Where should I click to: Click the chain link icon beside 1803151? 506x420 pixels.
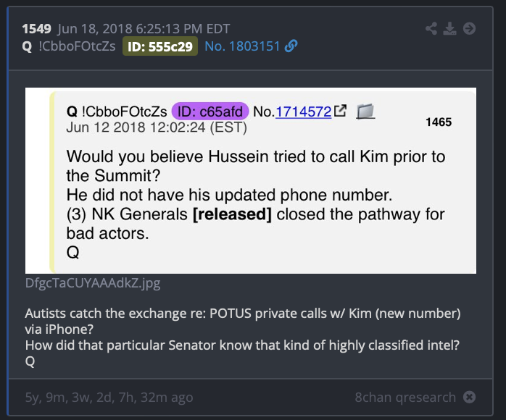click(291, 46)
